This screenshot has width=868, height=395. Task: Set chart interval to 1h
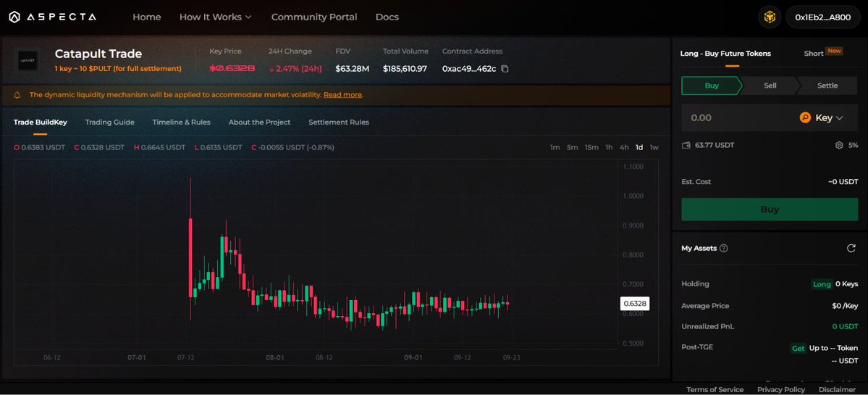point(609,147)
